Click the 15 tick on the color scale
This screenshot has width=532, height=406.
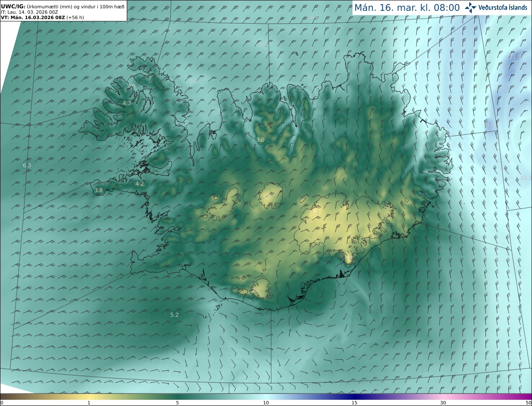point(355,403)
